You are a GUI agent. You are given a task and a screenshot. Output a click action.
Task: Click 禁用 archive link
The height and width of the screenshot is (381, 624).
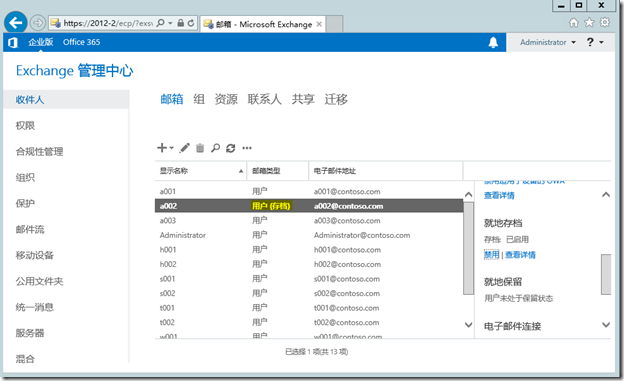click(x=491, y=255)
